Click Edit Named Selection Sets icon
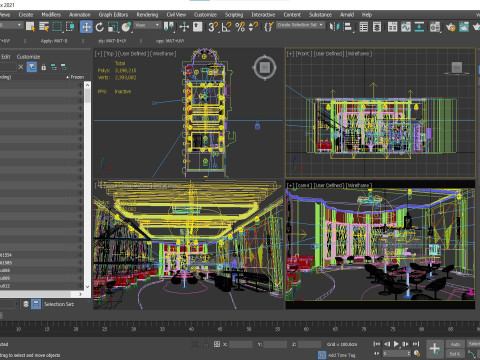The image size is (480, 360). pos(269,27)
